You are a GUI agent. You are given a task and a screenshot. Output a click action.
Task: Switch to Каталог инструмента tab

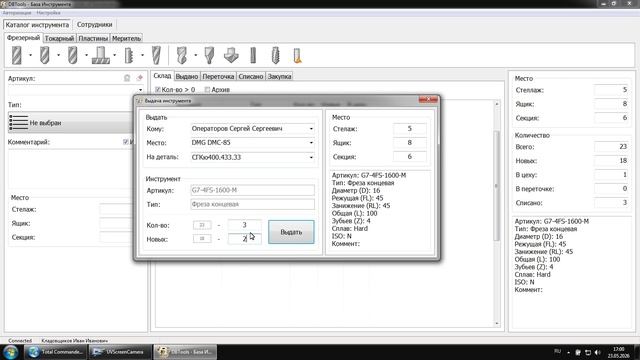(x=37, y=24)
